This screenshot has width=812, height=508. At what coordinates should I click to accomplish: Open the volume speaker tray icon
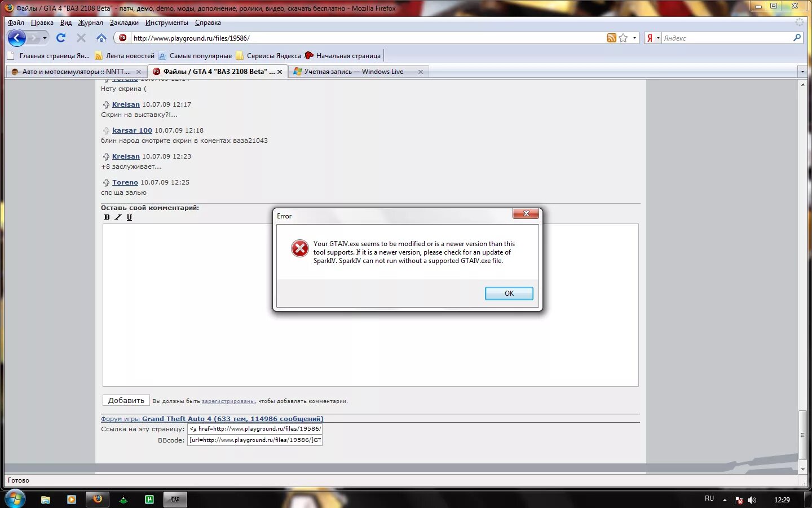(752, 500)
